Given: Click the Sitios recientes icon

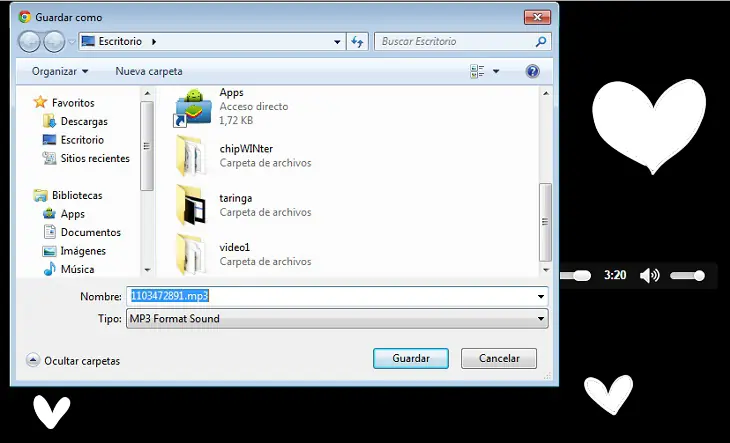Looking at the screenshot, I should tap(49, 158).
